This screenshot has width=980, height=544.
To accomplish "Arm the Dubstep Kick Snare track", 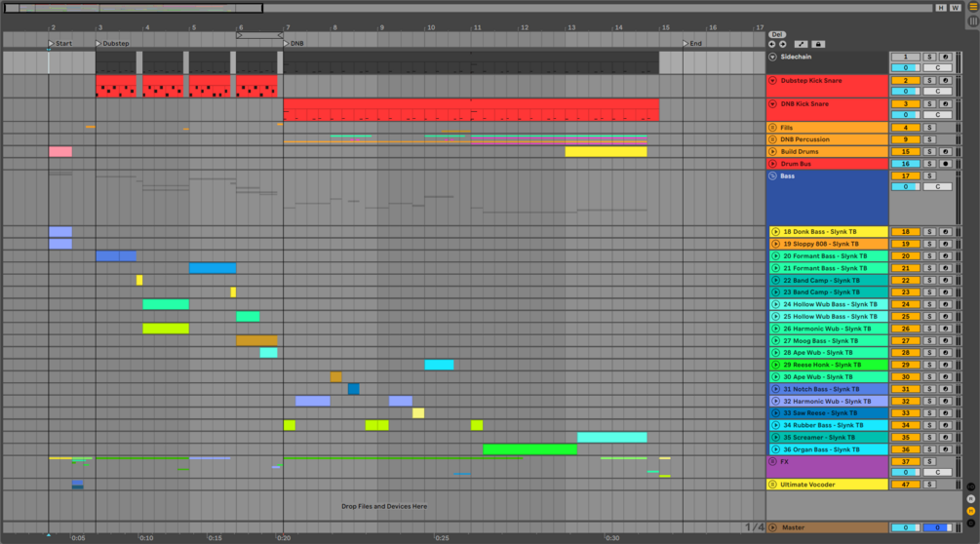I will coord(945,81).
